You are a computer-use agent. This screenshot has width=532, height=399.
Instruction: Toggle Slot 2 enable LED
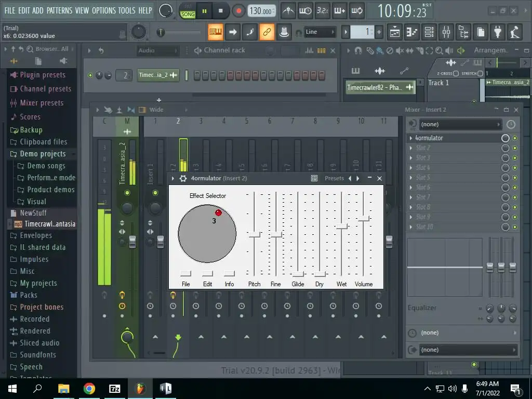515,148
